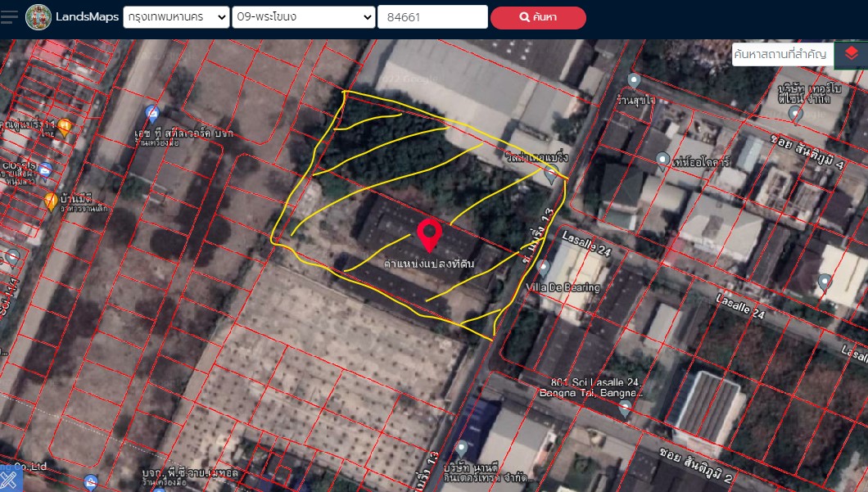868x492 pixels.
Task: Click the Villa De Bearing place label
Action: (x=563, y=287)
